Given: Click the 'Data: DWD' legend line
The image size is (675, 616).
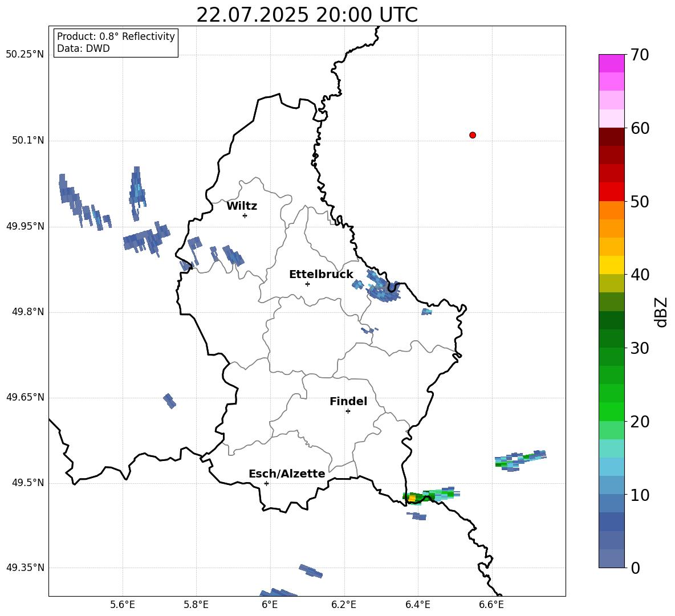Looking at the screenshot, I should coord(83,48).
